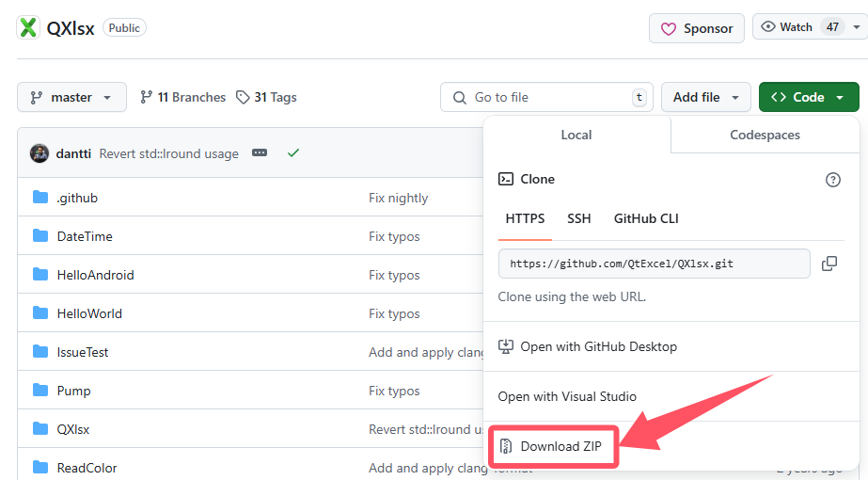Expand the Watch options arrow
This screenshot has height=480, width=868.
857,27
